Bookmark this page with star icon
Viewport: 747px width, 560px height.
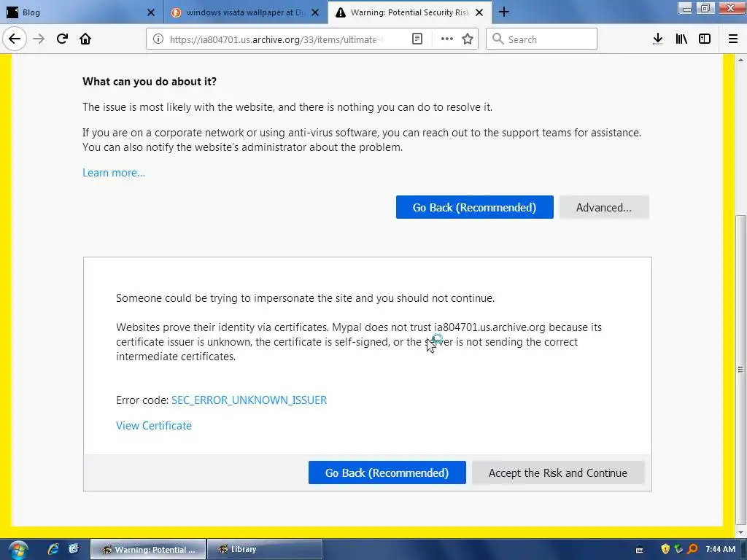pos(468,39)
